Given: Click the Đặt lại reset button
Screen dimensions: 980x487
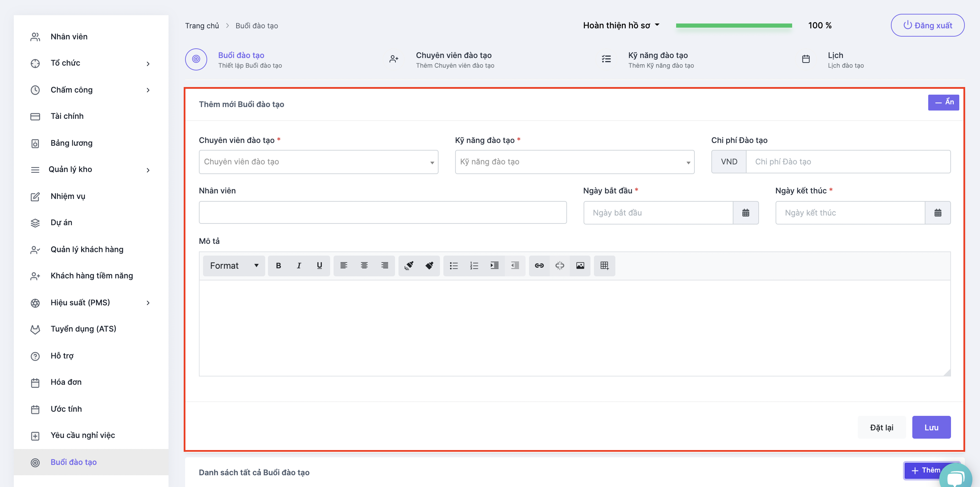Looking at the screenshot, I should 882,427.
